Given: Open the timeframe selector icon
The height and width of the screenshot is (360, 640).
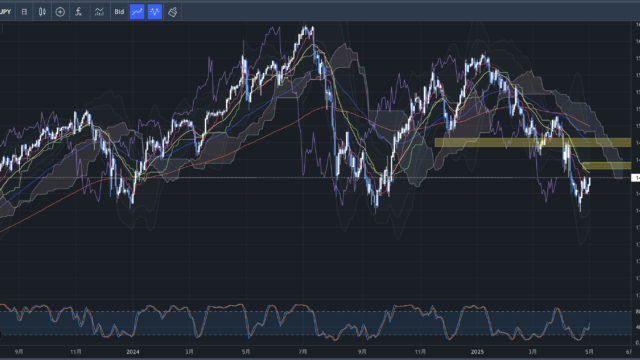Looking at the screenshot, I should pos(24,12).
